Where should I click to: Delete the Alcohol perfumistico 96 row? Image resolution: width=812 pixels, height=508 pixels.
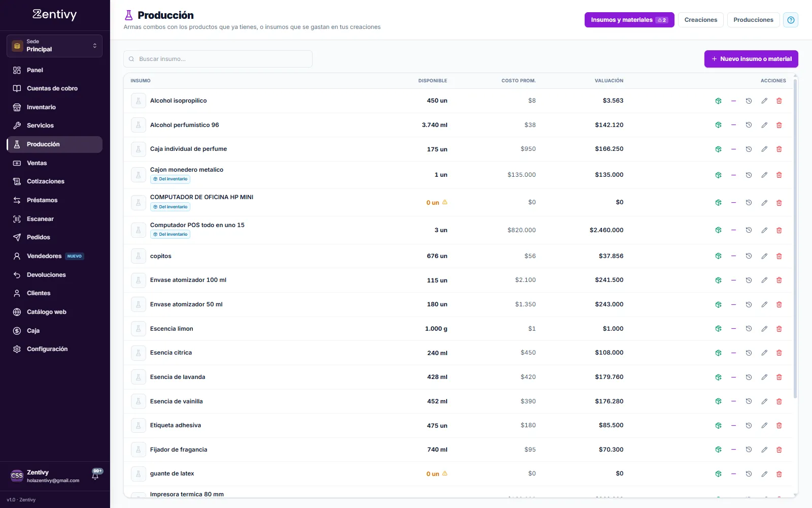click(x=779, y=125)
